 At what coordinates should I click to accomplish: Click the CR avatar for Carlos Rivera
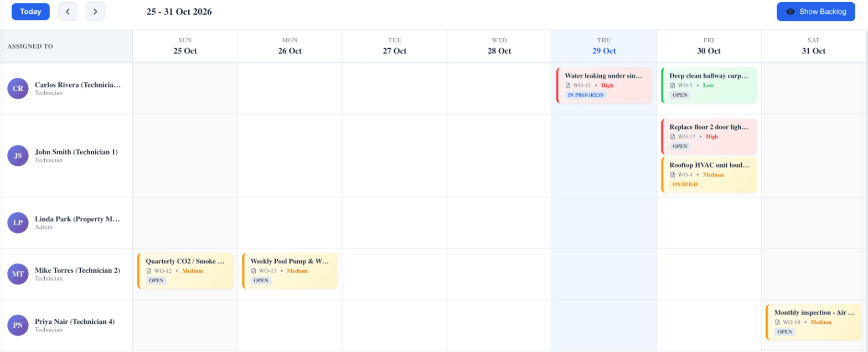click(x=18, y=89)
